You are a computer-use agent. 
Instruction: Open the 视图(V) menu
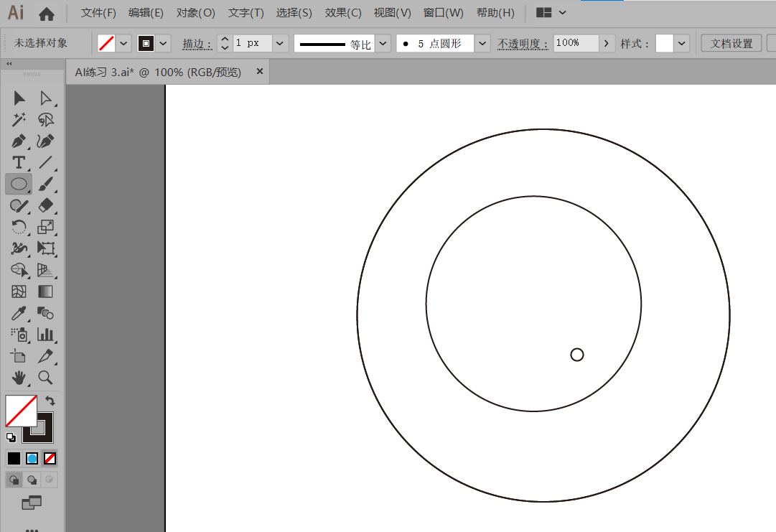click(393, 13)
